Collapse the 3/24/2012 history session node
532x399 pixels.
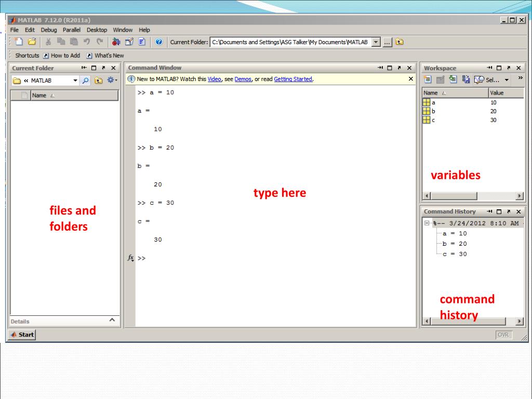pos(427,223)
